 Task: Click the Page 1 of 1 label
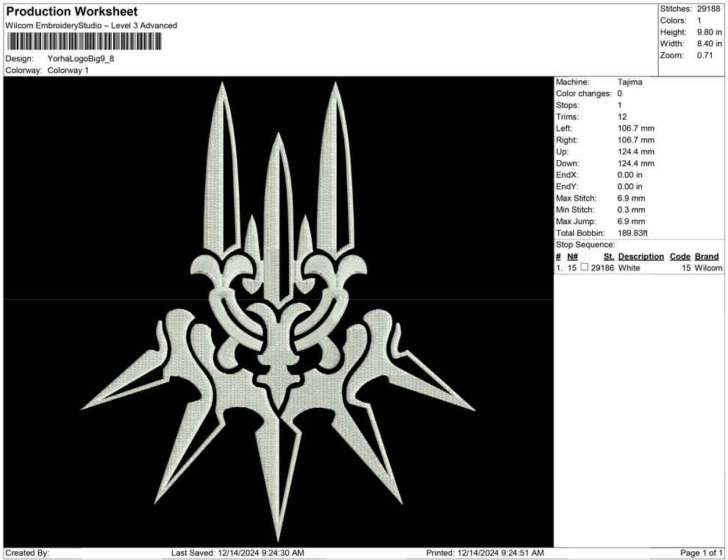[x=699, y=553]
